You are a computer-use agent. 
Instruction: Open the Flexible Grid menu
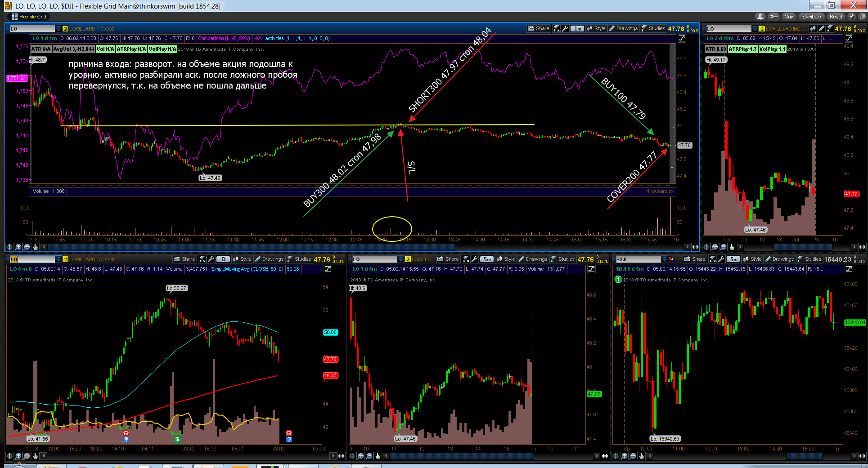tap(29, 17)
